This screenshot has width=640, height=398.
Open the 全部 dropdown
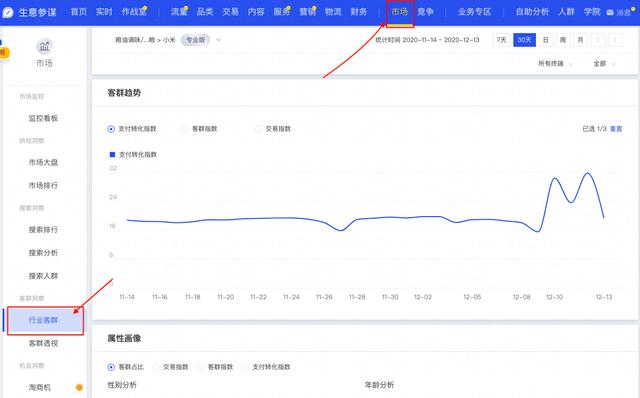tap(604, 64)
